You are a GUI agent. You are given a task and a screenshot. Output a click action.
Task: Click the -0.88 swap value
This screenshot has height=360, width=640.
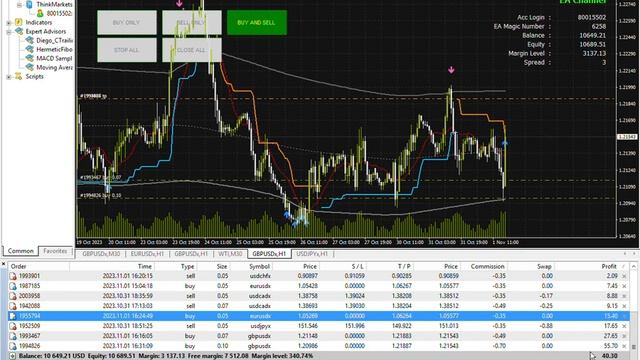[x=546, y=326]
